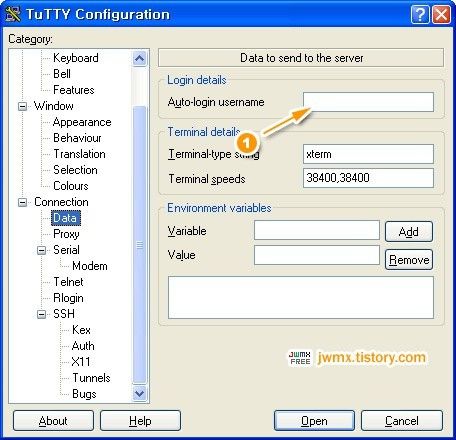Select the Translation category
This screenshot has height=440, width=456.
pyautogui.click(x=79, y=154)
